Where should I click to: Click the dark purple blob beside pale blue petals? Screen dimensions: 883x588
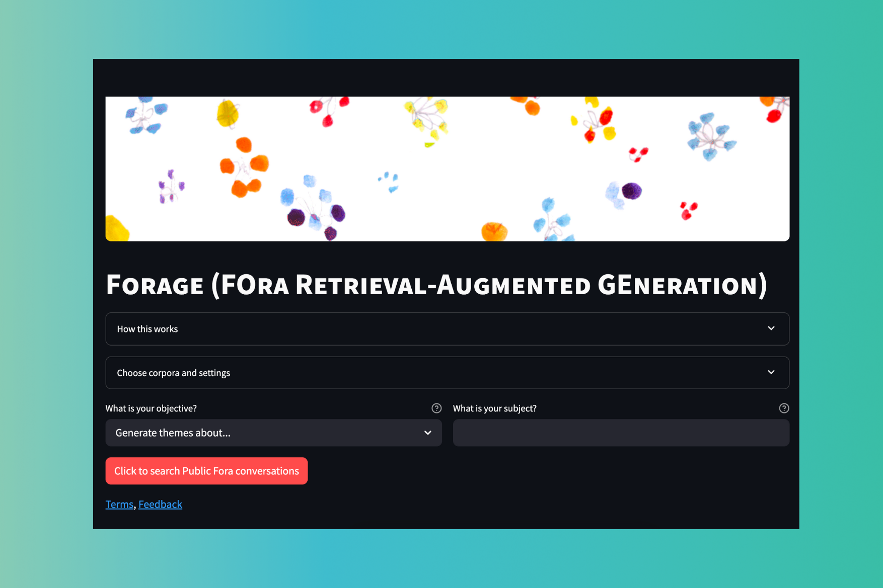(x=631, y=191)
